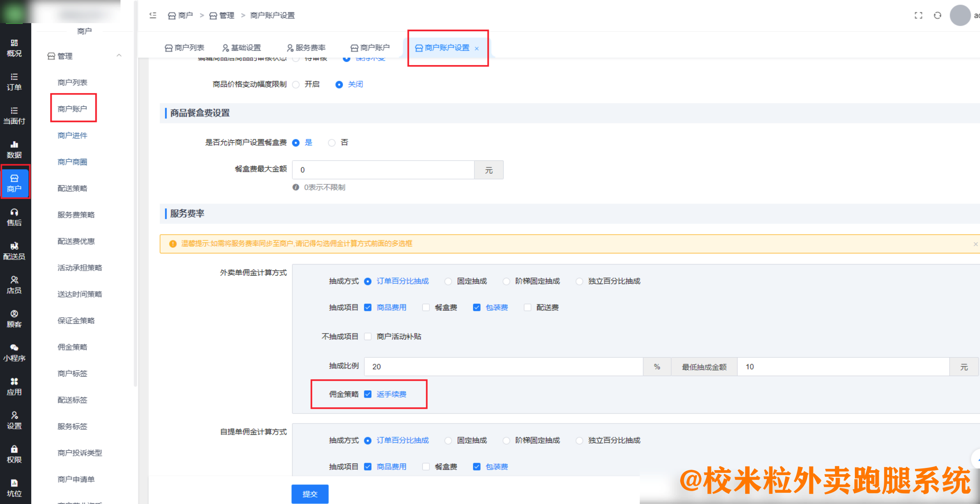980x504 pixels.
Task: Collapse the sidebar with the top-left toggle
Action: (153, 15)
